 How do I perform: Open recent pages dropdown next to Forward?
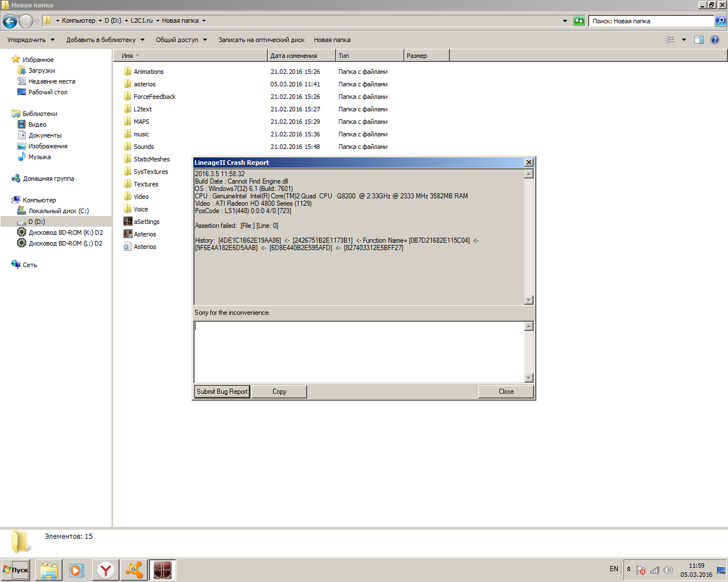pos(37,22)
